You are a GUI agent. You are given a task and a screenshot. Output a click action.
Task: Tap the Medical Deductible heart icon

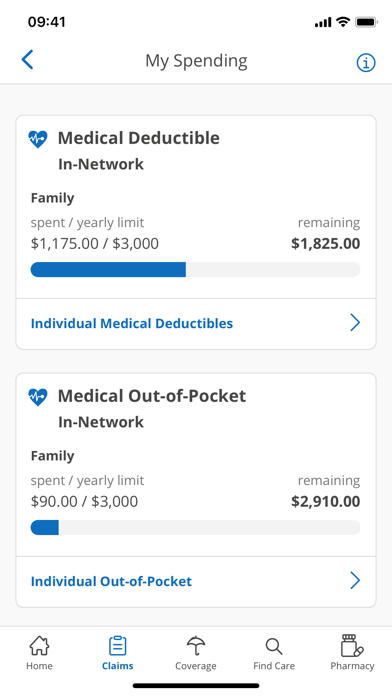click(38, 139)
